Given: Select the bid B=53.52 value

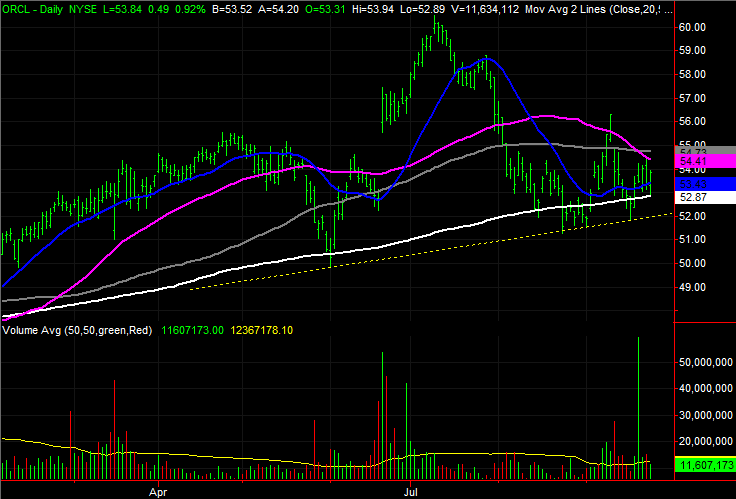Looking at the screenshot, I should 231,9.
